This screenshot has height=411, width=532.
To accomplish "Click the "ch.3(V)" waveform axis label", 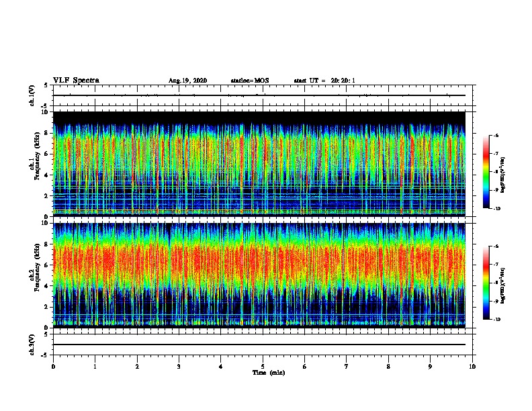I will point(32,345).
